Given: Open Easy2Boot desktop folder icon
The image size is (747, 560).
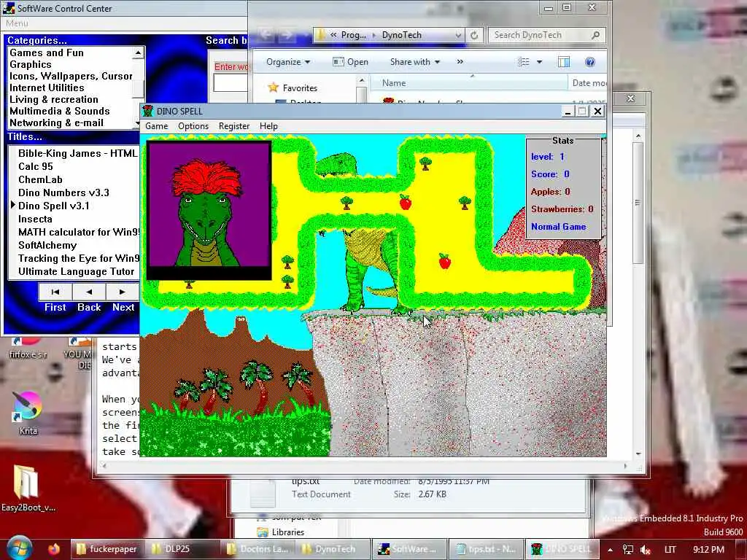Looking at the screenshot, I should 28,488.
